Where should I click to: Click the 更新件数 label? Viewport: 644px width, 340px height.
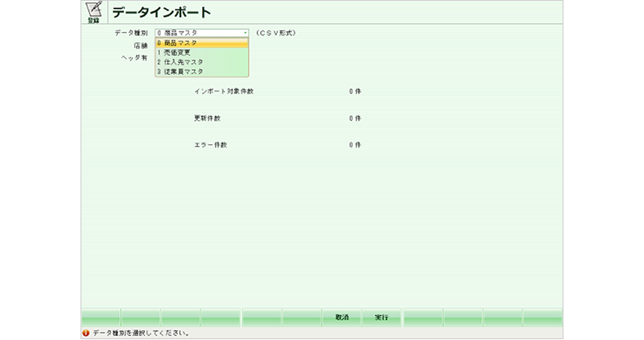(208, 118)
